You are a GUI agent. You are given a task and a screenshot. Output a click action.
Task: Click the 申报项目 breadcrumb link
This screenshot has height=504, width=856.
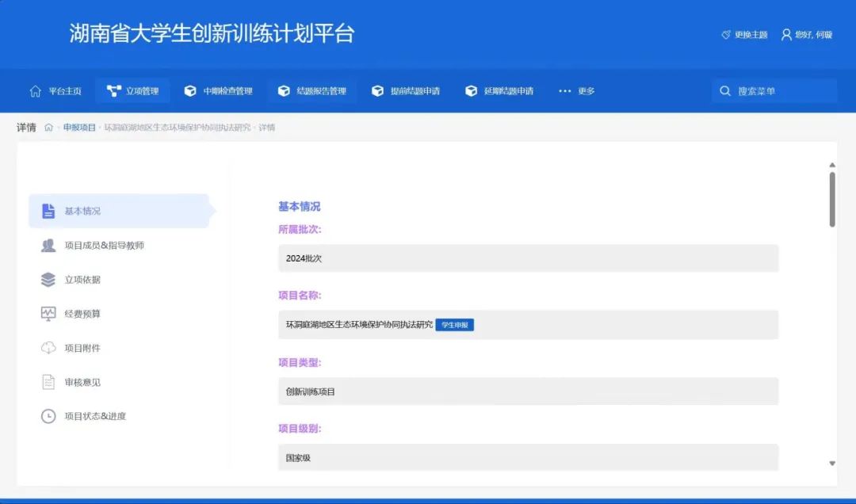[x=79, y=128]
